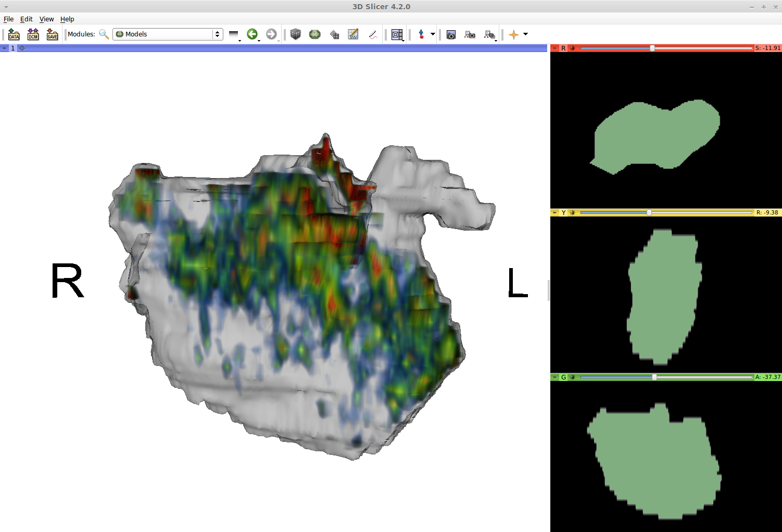Toggle pin on the Yellow slice view

click(x=555, y=212)
